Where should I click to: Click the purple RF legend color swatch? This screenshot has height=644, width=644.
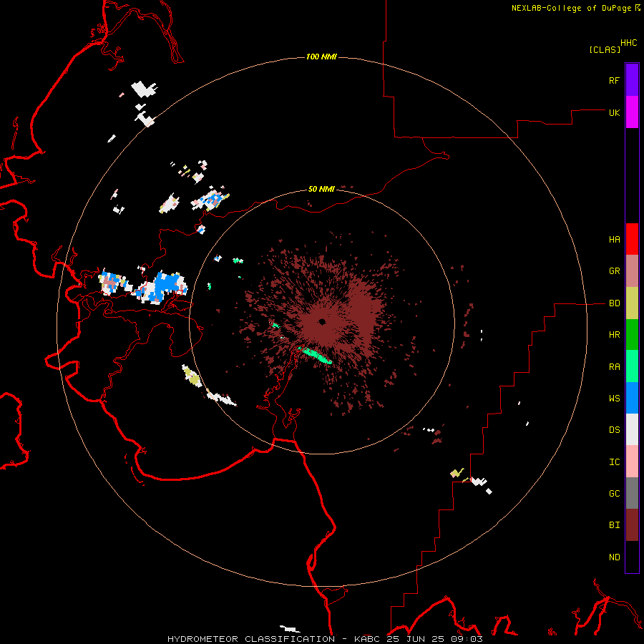(x=632, y=80)
